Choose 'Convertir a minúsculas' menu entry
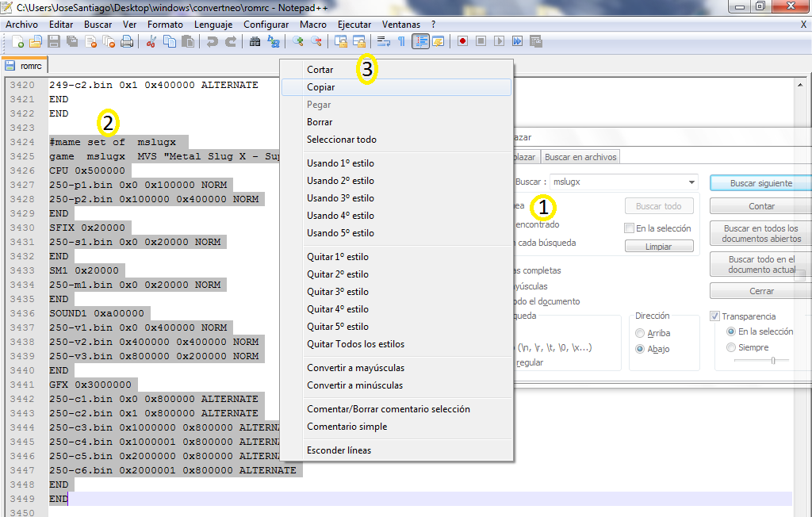Image resolution: width=812 pixels, height=517 pixels. pos(396,385)
